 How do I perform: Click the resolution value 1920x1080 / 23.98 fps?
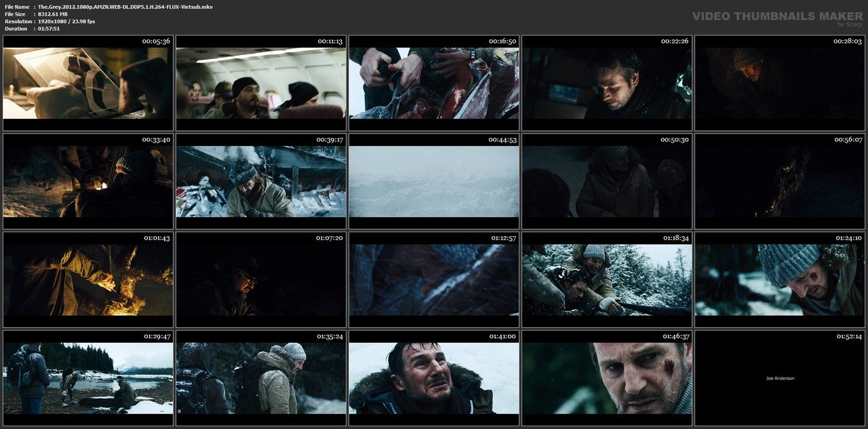66,21
